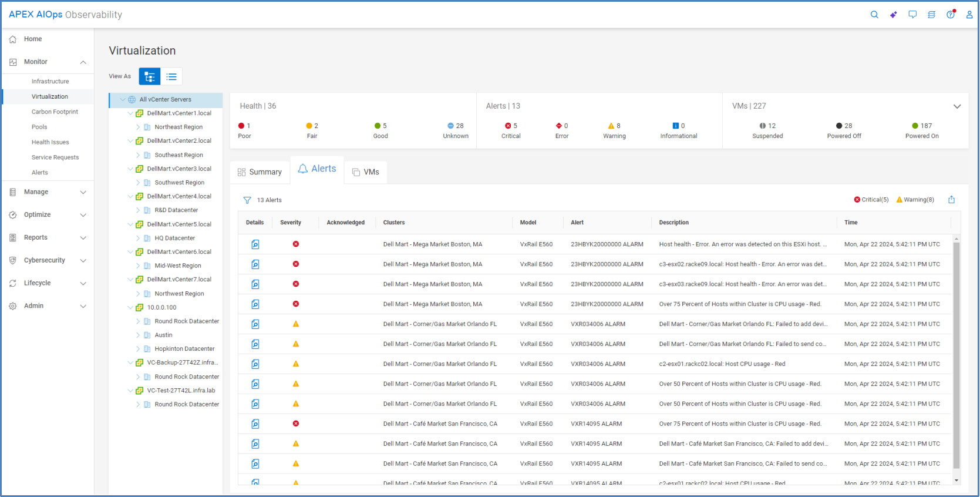This screenshot has width=980, height=497.
Task: Open Pools page
Action: (x=39, y=127)
